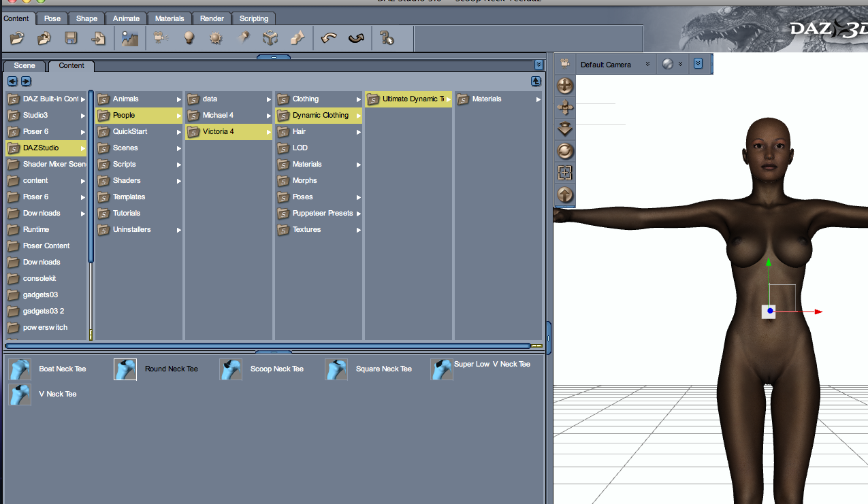868x504 pixels.
Task: Click the Redo arrow icon
Action: (x=355, y=39)
